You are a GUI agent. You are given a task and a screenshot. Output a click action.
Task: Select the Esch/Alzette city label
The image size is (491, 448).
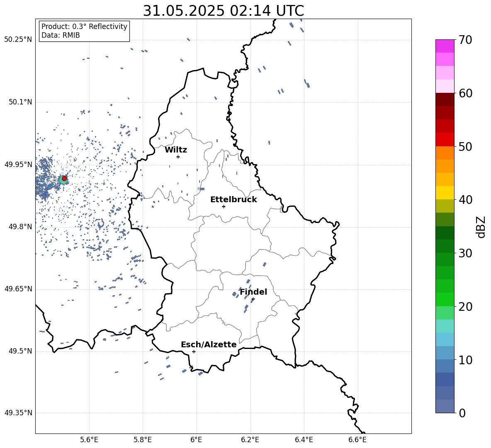[209, 344]
